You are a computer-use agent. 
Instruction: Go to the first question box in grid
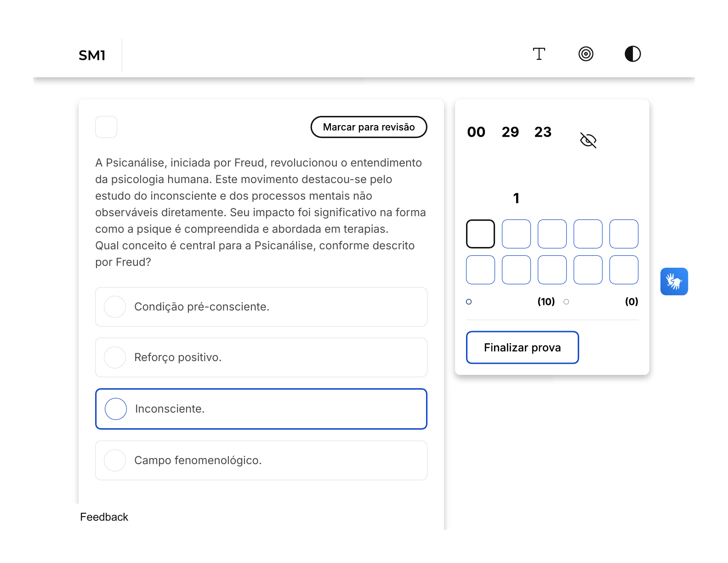pos(480,234)
